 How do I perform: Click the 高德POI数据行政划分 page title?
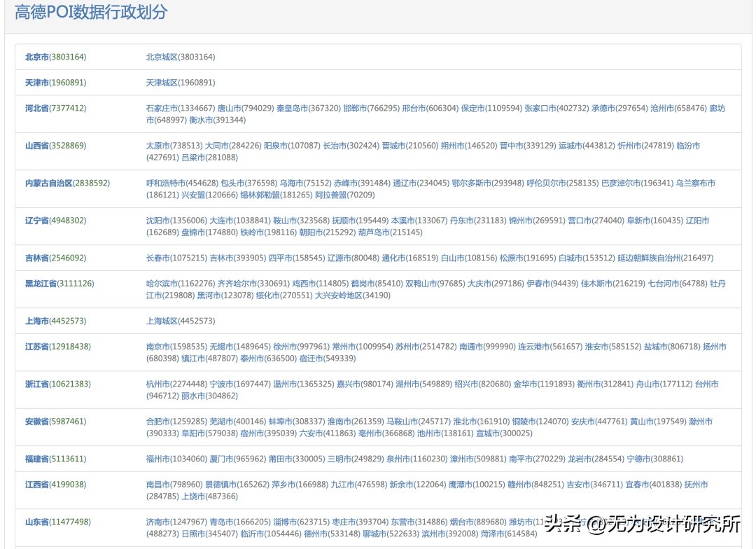click(x=92, y=11)
